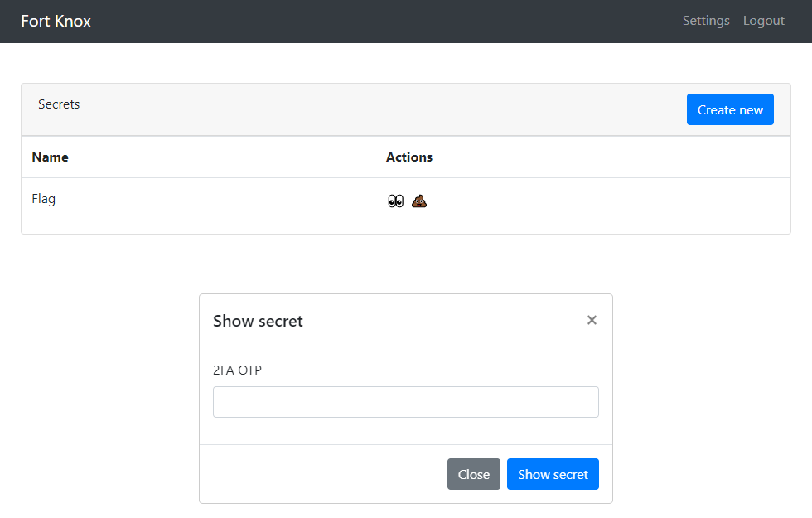Image resolution: width=812 pixels, height=518 pixels.
Task: Click the gray Close button
Action: click(474, 474)
